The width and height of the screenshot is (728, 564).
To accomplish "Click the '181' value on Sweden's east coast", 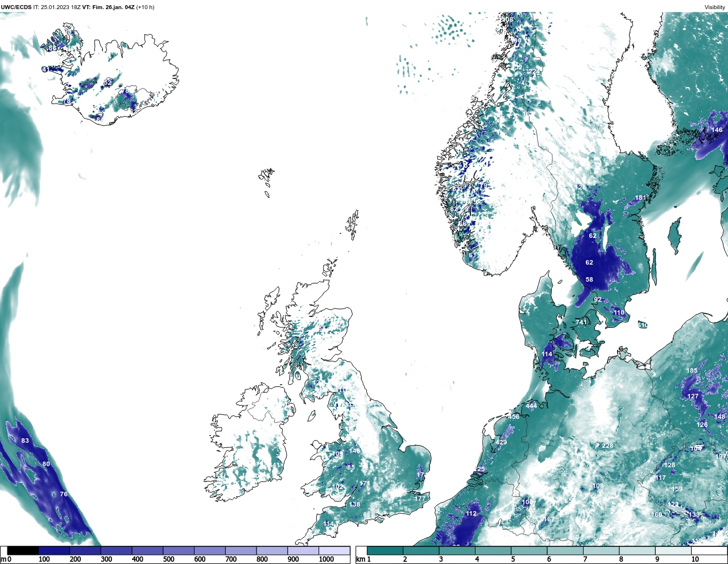I will point(640,198).
